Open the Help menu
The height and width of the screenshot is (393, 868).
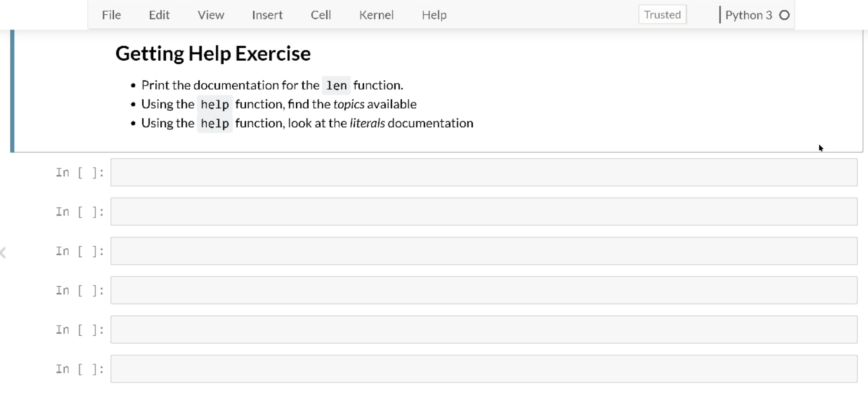point(434,15)
